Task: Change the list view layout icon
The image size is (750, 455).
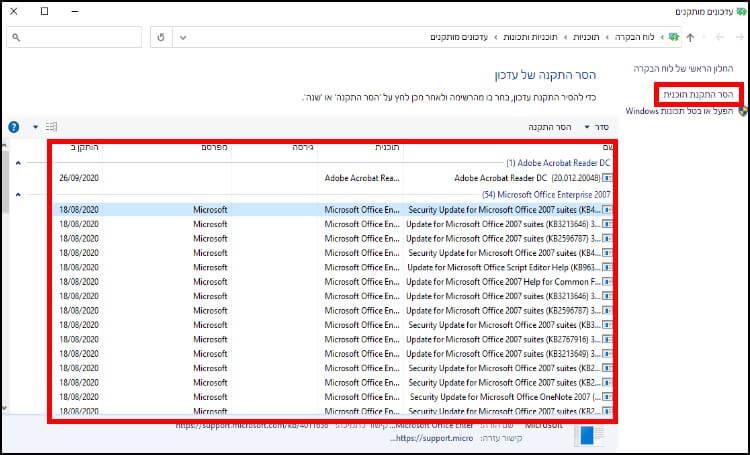Action: [51, 127]
